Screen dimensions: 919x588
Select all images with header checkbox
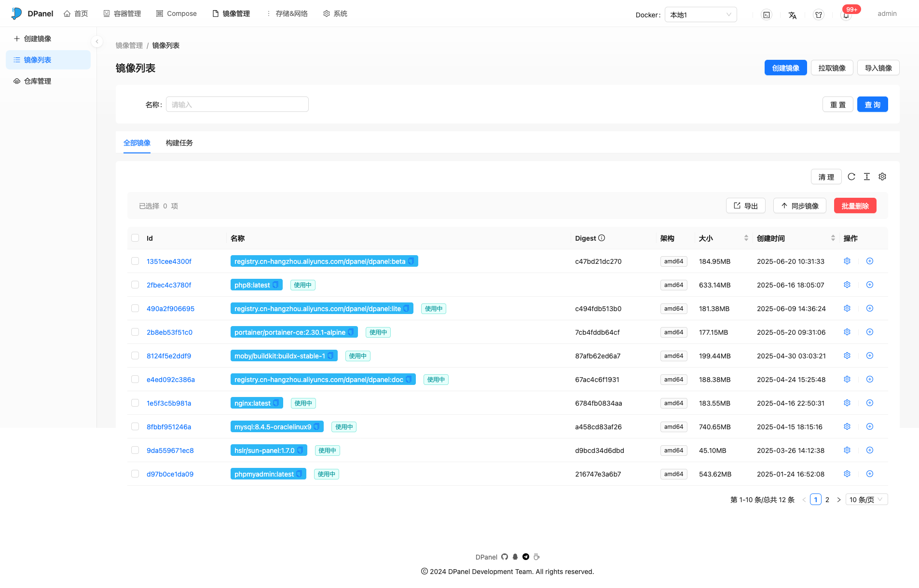pos(135,238)
